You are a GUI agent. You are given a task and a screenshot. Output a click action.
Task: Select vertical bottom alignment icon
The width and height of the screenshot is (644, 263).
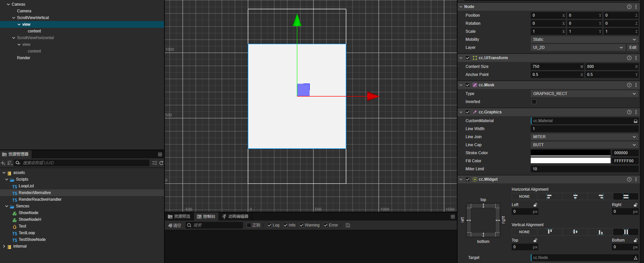point(601,232)
